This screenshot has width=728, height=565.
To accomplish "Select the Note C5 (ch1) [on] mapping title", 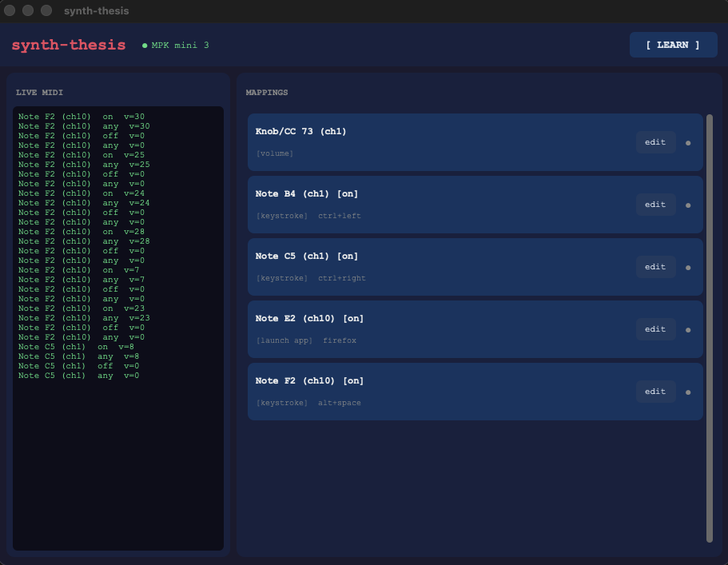I will [x=306, y=256].
